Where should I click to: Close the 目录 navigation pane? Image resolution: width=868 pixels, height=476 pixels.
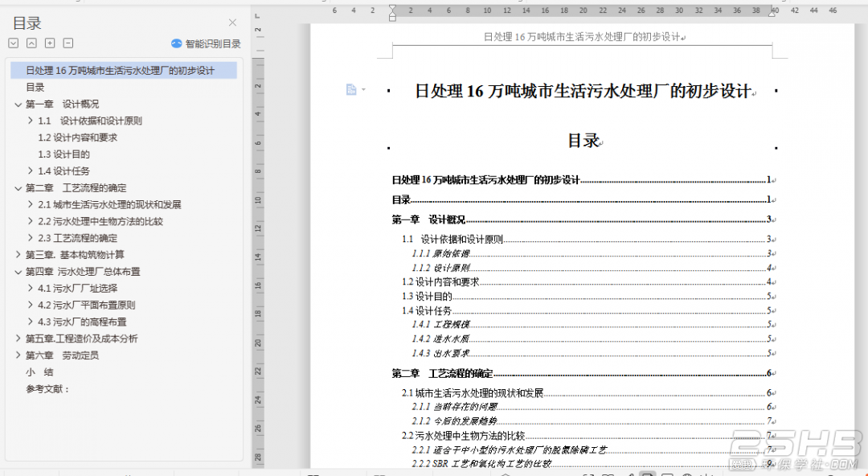pyautogui.click(x=232, y=23)
